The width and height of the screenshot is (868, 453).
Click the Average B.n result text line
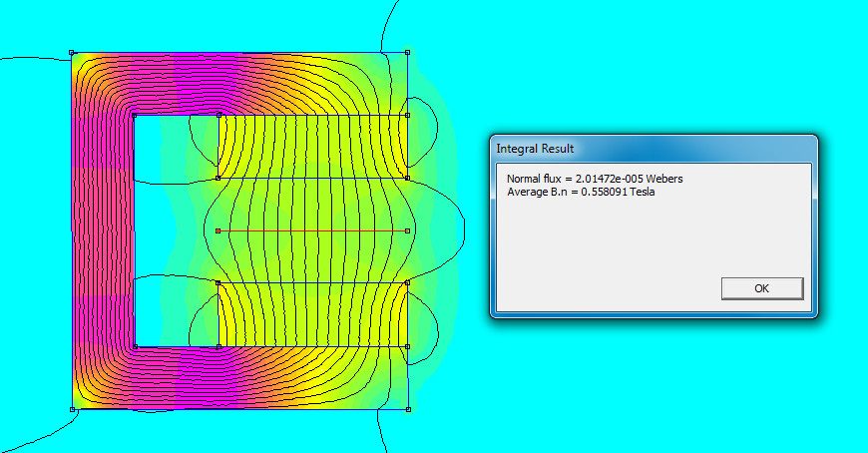point(581,192)
